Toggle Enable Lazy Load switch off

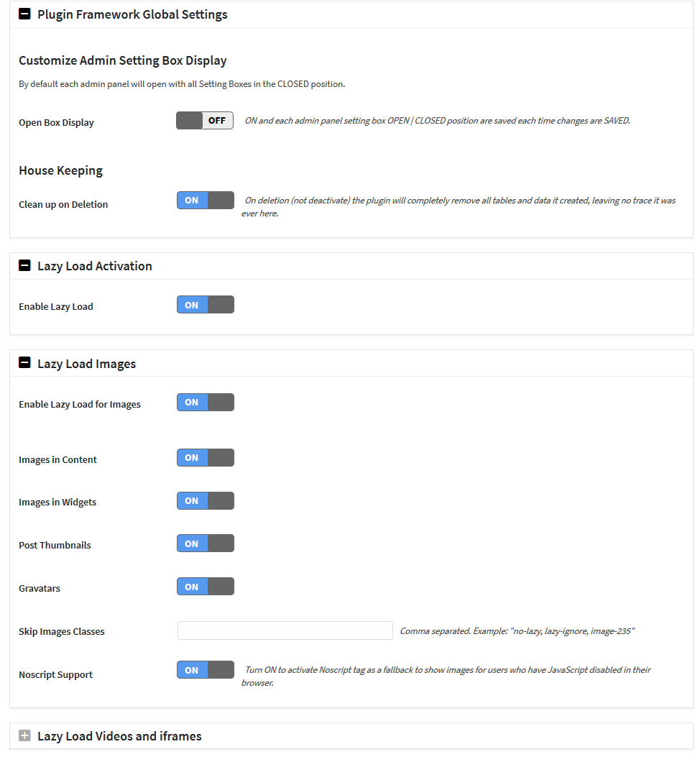pos(205,305)
